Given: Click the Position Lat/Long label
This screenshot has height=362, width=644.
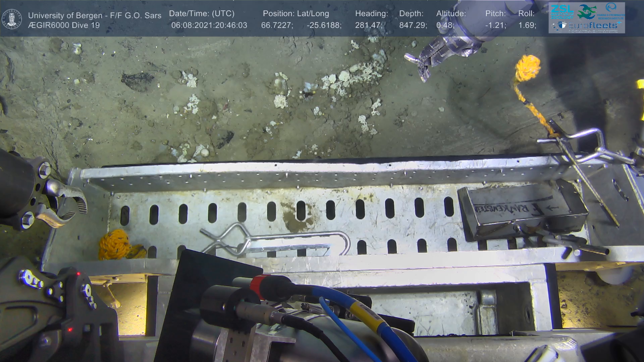Looking at the screenshot, I should 296,14.
